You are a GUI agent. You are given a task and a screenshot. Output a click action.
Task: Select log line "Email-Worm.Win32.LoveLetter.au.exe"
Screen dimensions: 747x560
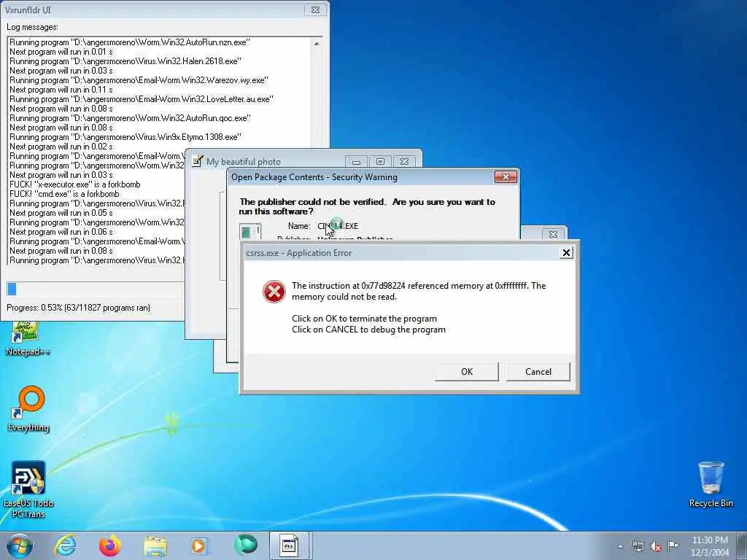coord(142,99)
